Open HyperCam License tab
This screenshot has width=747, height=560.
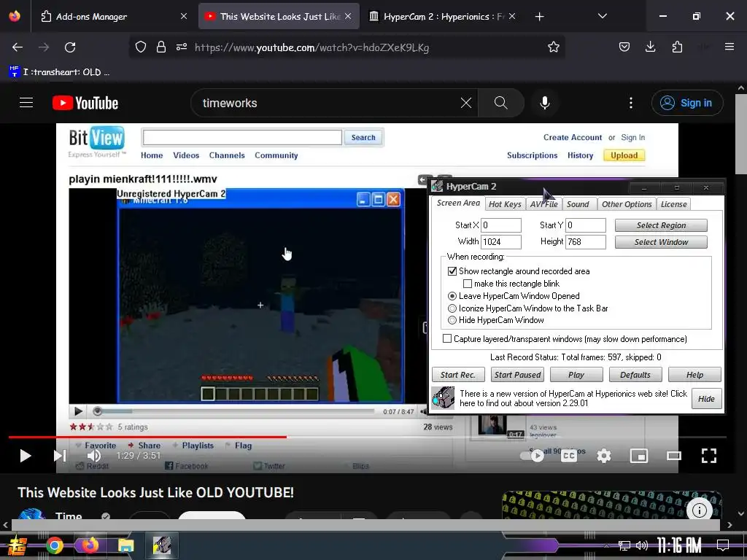pos(673,204)
